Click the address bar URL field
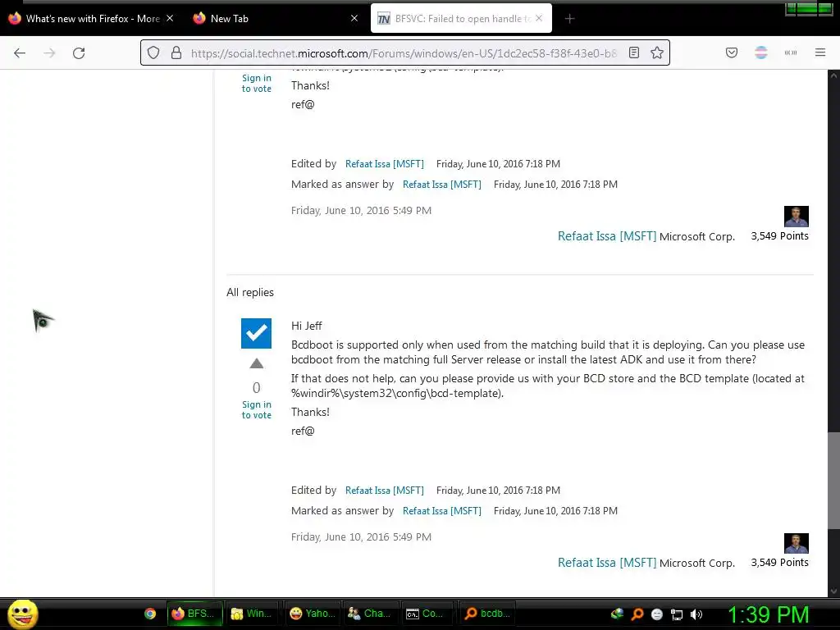 pos(404,53)
